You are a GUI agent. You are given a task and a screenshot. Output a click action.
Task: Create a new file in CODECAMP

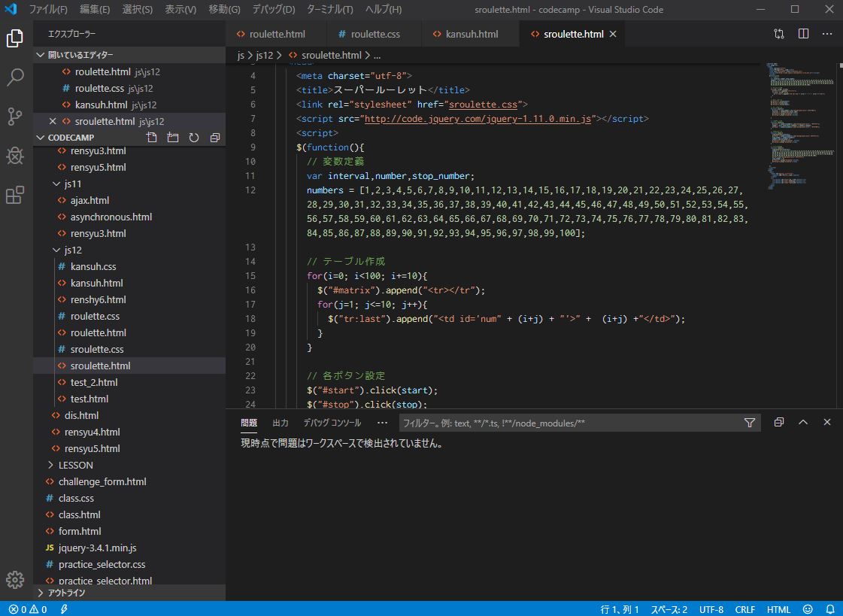pyautogui.click(x=152, y=138)
